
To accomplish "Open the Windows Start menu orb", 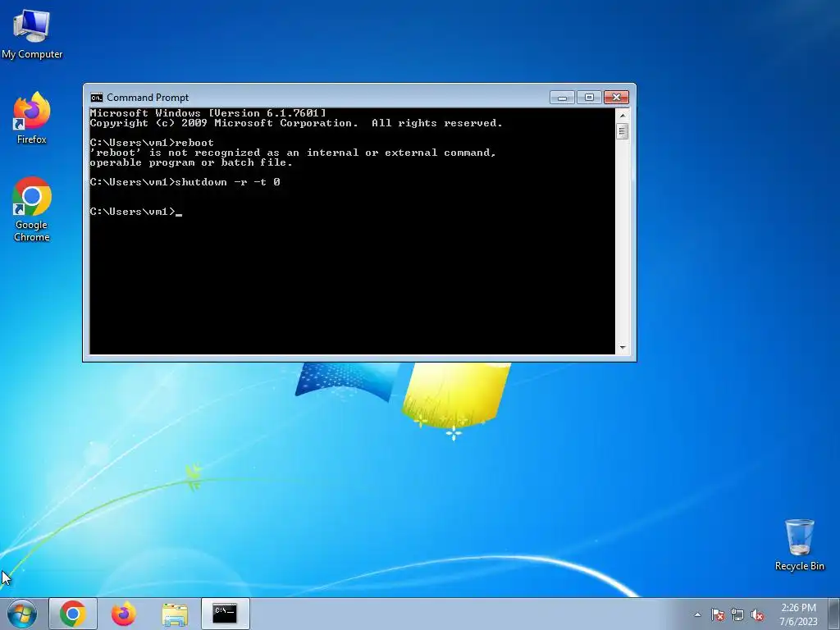I will pyautogui.click(x=22, y=614).
